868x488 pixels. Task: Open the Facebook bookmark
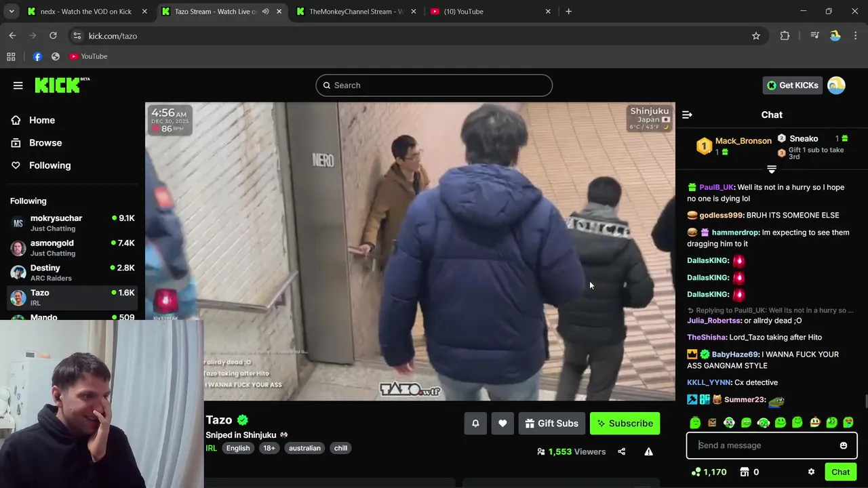[x=37, y=56]
